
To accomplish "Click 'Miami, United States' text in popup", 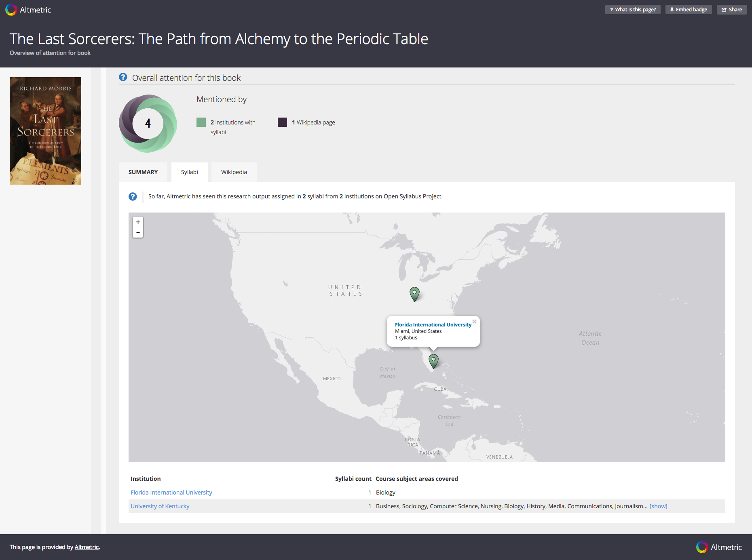I will pyautogui.click(x=418, y=331).
